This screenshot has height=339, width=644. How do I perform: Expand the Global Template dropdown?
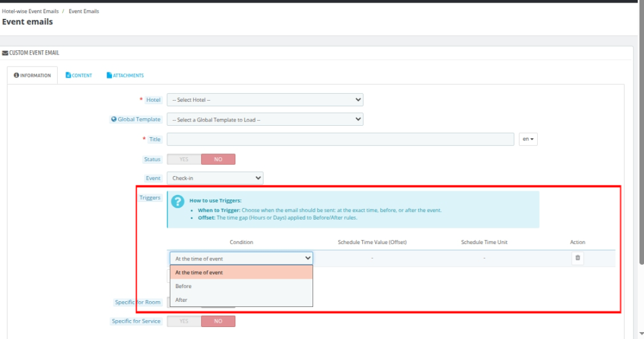[265, 119]
